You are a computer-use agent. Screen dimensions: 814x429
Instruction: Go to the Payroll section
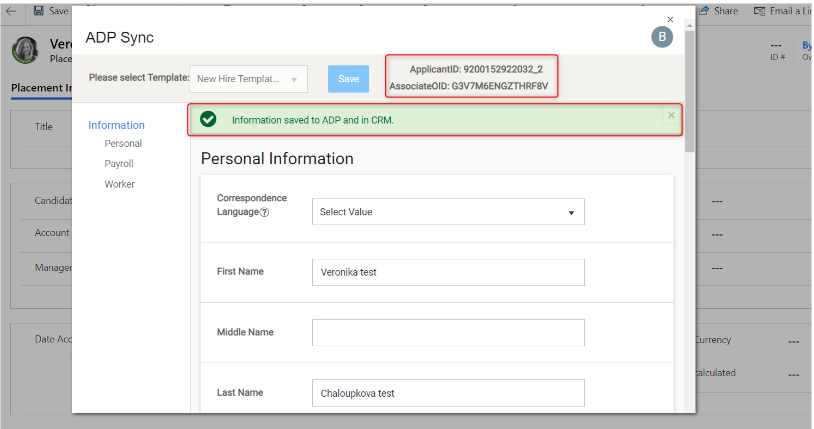(119, 164)
